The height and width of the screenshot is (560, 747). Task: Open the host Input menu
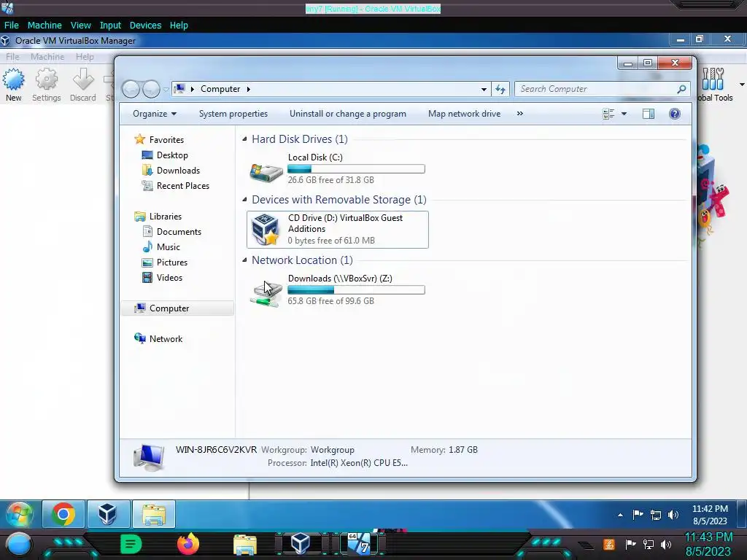(110, 26)
